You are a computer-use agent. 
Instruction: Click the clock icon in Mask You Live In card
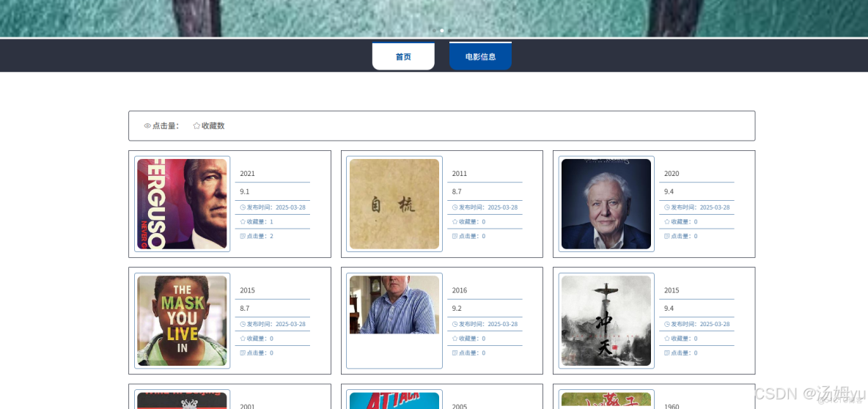point(243,324)
